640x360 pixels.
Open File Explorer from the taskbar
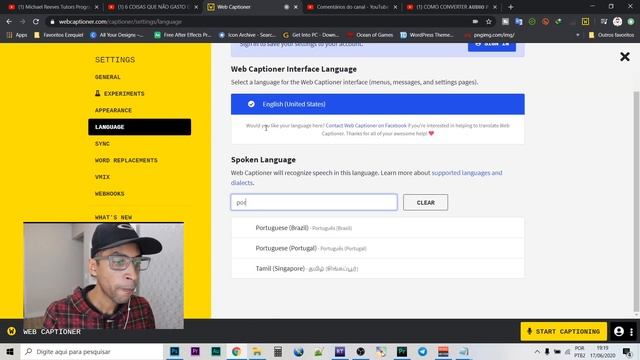[257, 351]
